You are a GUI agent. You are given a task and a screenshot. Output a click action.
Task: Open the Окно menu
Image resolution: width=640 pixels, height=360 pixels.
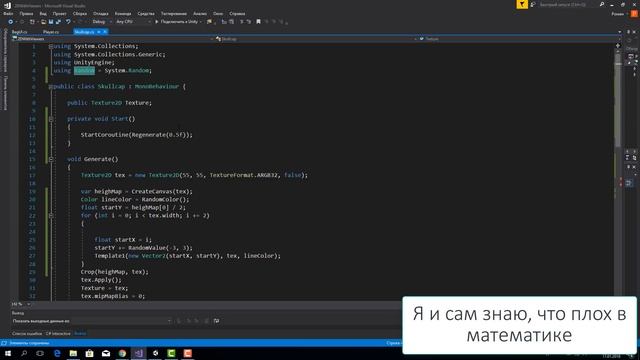coord(218,13)
